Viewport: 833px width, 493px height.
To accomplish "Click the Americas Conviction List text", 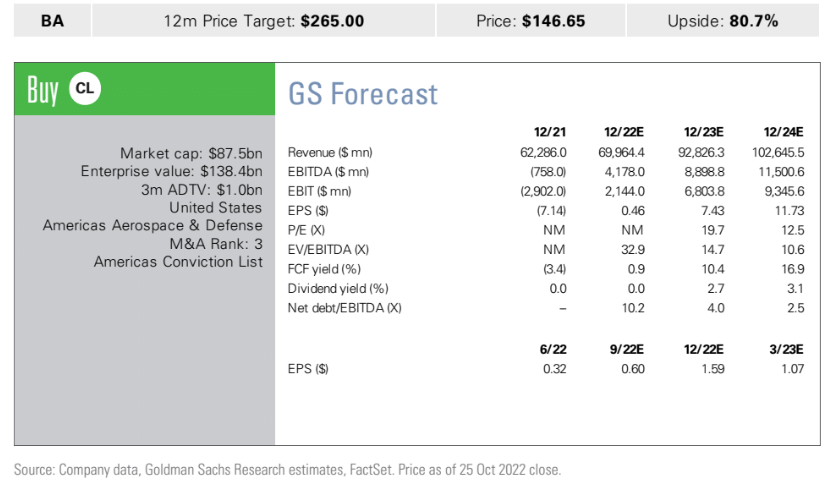I will click(x=178, y=262).
